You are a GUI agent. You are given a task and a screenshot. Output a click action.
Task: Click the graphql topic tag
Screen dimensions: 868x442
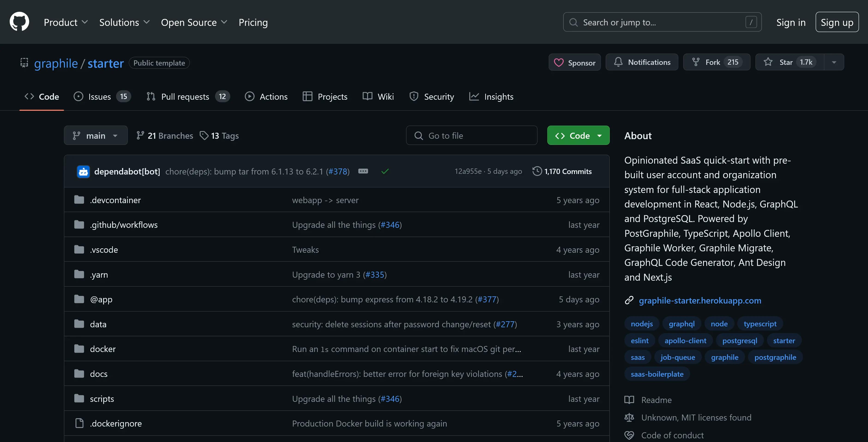pyautogui.click(x=682, y=324)
